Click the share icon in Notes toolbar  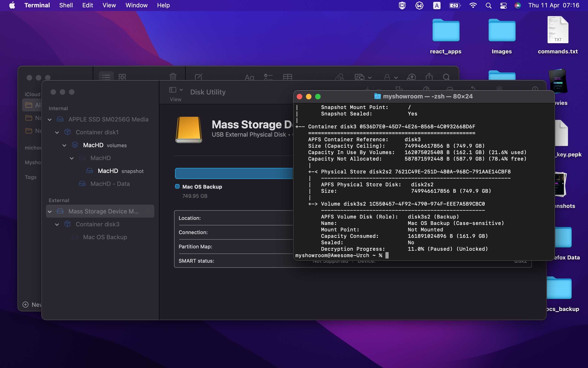pyautogui.click(x=429, y=77)
